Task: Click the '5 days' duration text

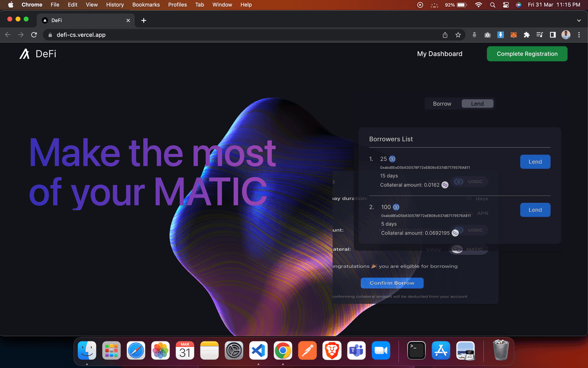Action: pos(389,224)
